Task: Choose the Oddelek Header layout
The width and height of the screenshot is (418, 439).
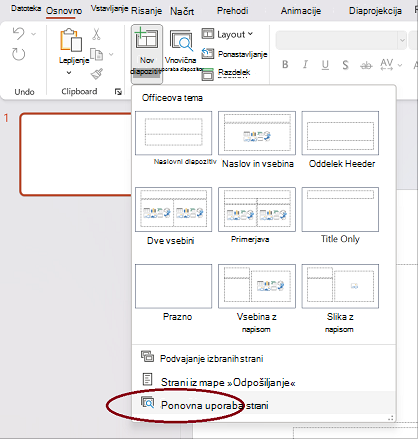Action: [340, 133]
